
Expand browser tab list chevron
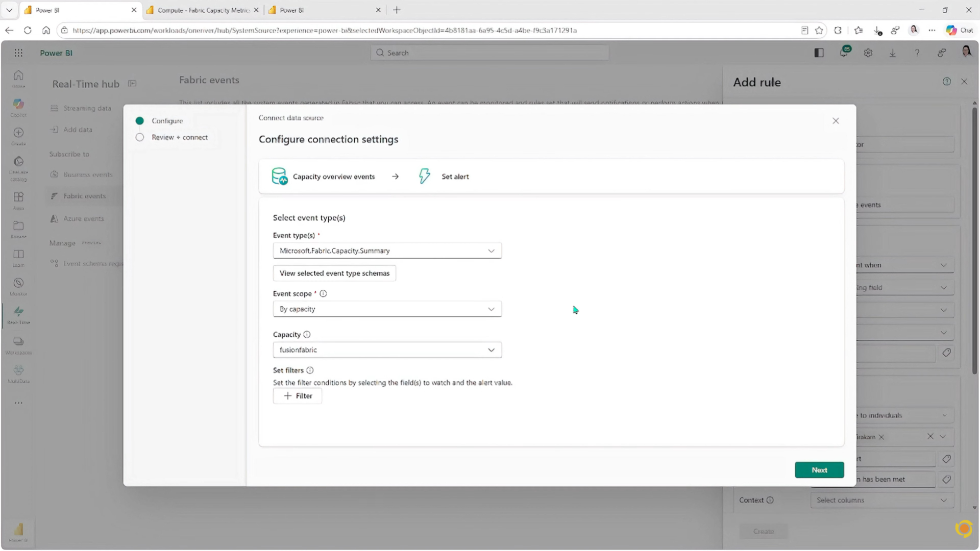pos(9,10)
